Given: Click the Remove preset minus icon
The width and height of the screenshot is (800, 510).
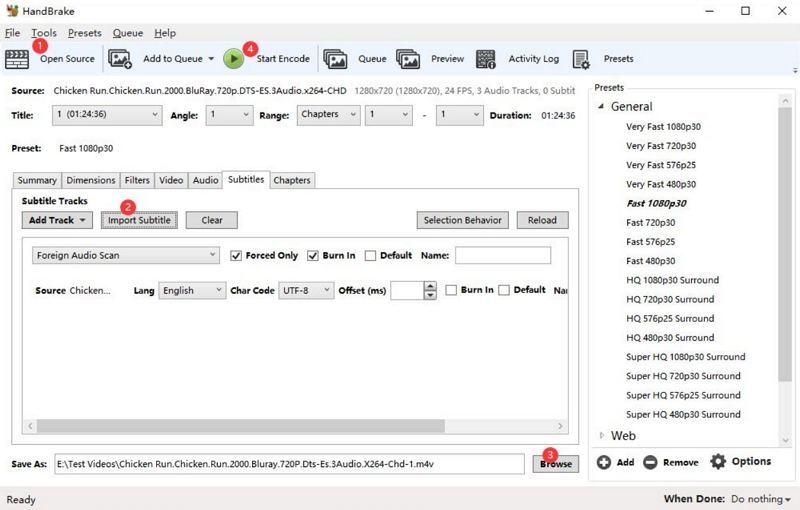Looking at the screenshot, I should [x=650, y=462].
